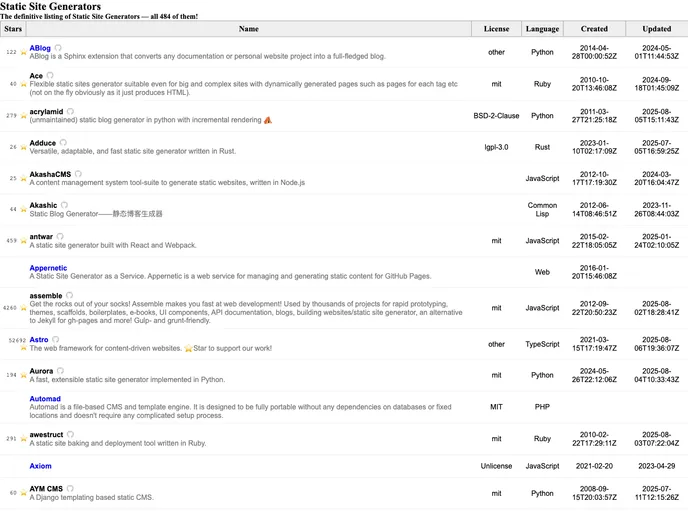Click the AkashaCMS project name
The image size is (688, 512).
pyautogui.click(x=50, y=174)
